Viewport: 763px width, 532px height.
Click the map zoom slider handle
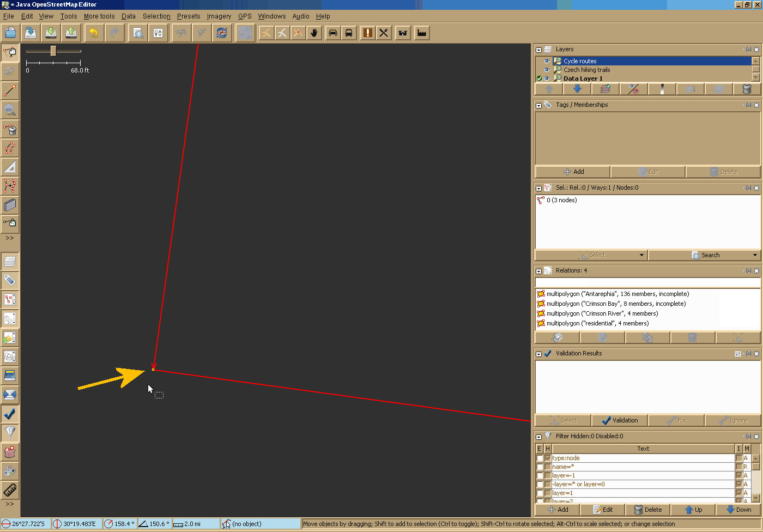click(x=53, y=51)
